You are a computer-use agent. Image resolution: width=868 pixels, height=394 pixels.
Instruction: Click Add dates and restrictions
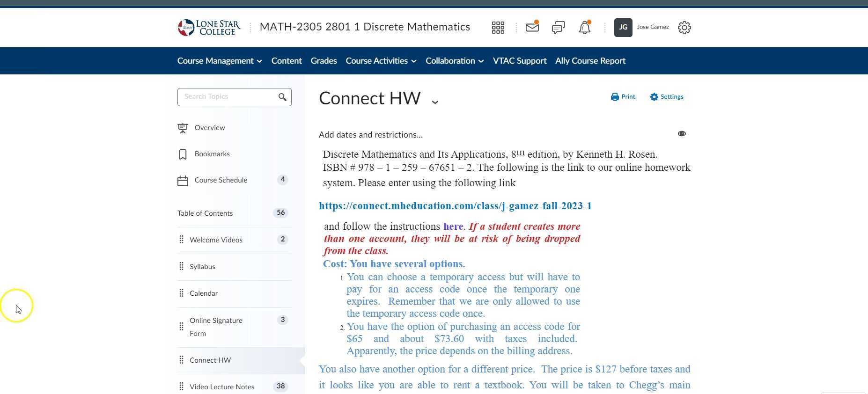[x=371, y=135]
